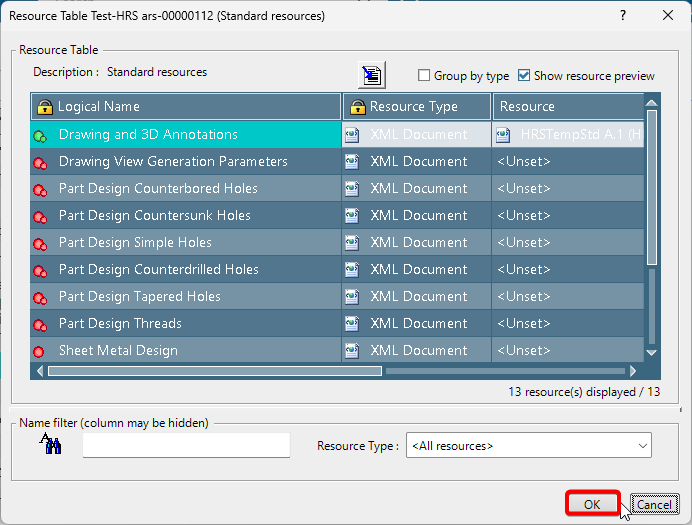
Task: Click the binoculars name filter icon
Action: (51, 444)
